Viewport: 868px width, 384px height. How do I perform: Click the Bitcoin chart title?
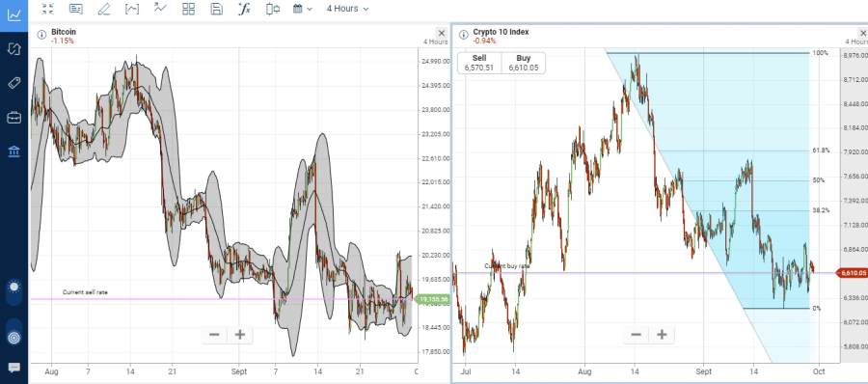click(x=64, y=32)
